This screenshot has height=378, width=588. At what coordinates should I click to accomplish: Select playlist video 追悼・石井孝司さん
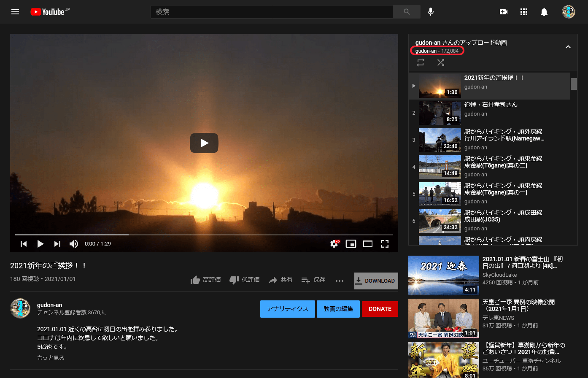pos(491,105)
